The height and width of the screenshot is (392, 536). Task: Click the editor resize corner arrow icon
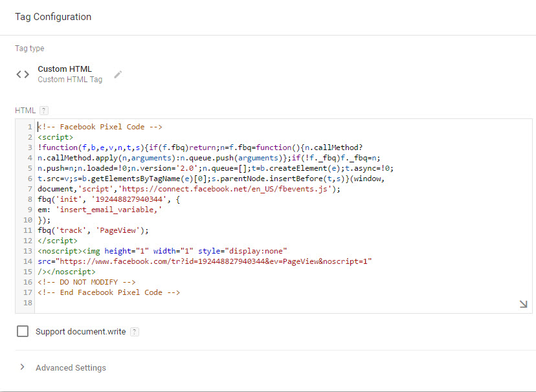[x=523, y=304]
